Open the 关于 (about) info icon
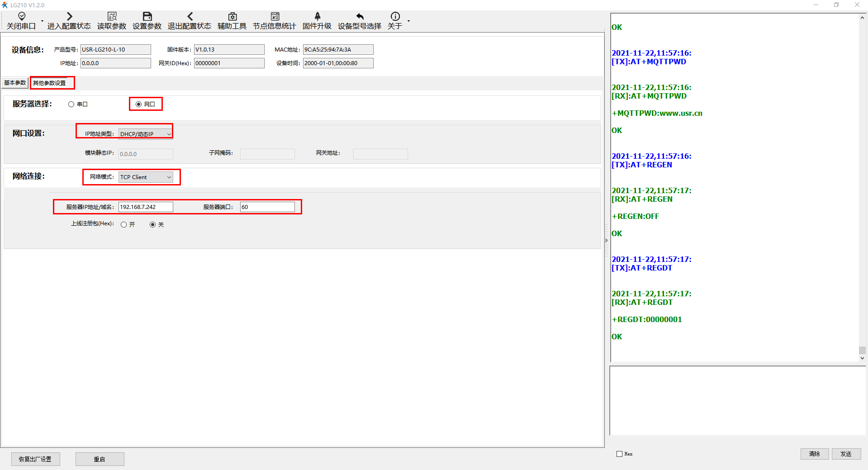The image size is (868, 470). pos(395,17)
